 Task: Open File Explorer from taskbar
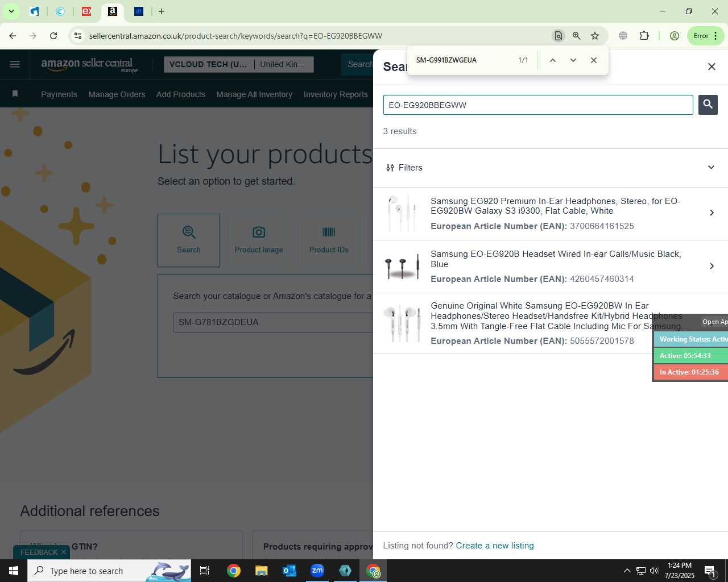(x=261, y=571)
